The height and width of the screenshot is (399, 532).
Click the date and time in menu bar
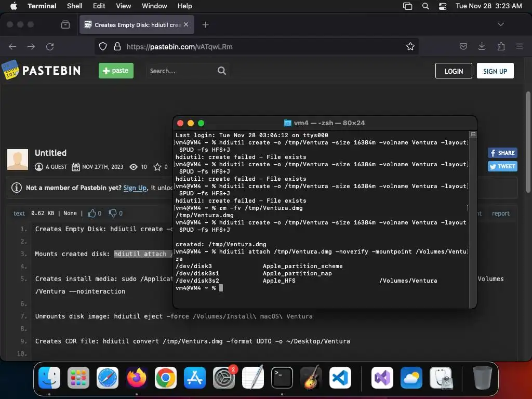point(488,6)
